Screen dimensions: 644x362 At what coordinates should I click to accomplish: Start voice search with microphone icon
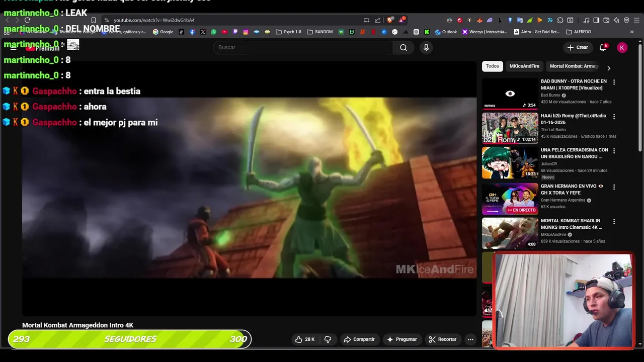[x=426, y=47]
